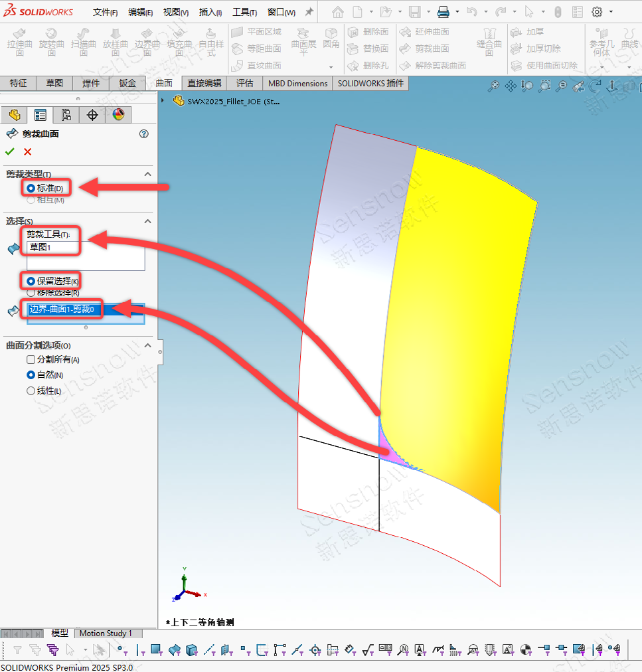
Task: Cancel the trim with the red X
Action: coord(27,151)
